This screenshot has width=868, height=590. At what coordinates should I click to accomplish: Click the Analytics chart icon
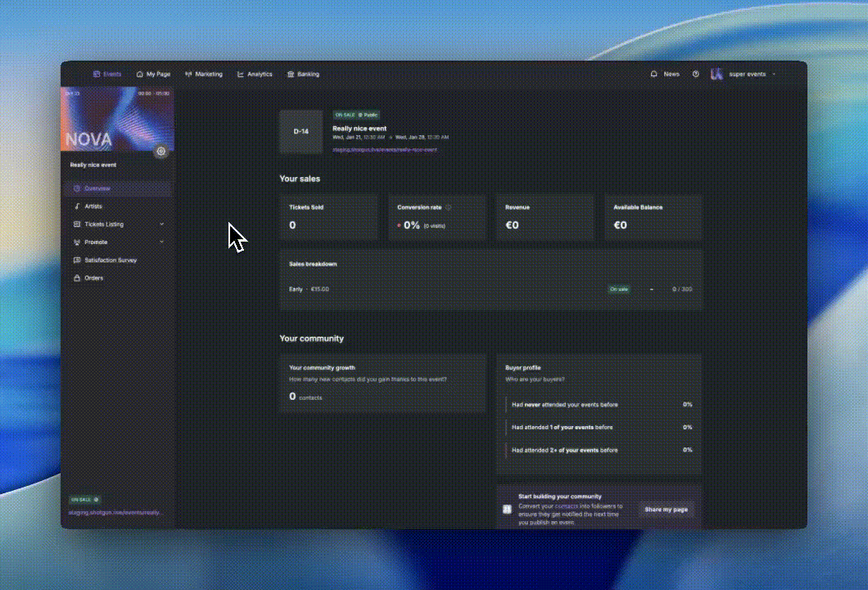point(240,75)
